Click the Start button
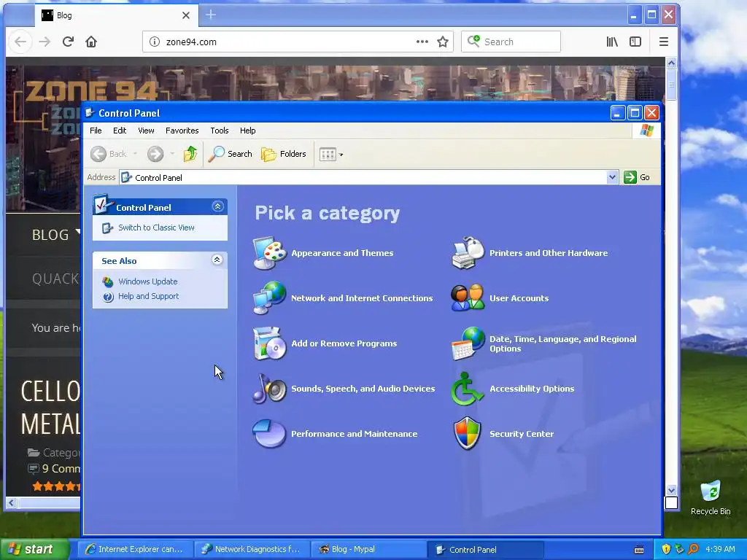The height and width of the screenshot is (560, 747). tap(34, 549)
